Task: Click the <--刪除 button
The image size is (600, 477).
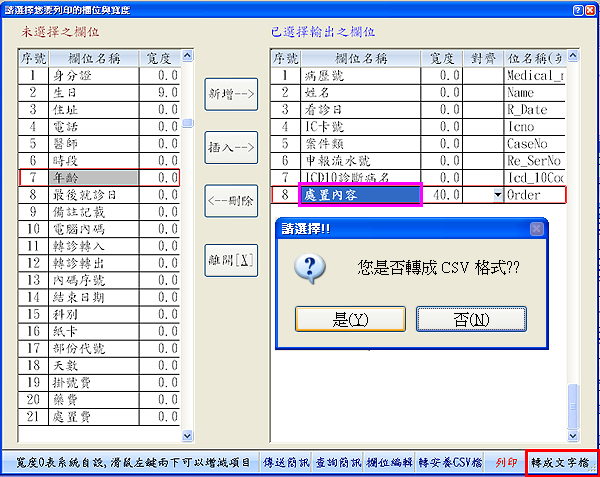Action: pyautogui.click(x=232, y=201)
